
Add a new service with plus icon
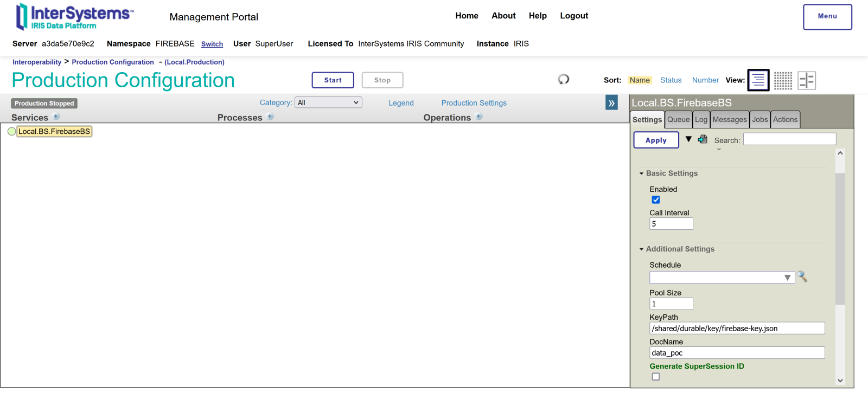(x=56, y=117)
